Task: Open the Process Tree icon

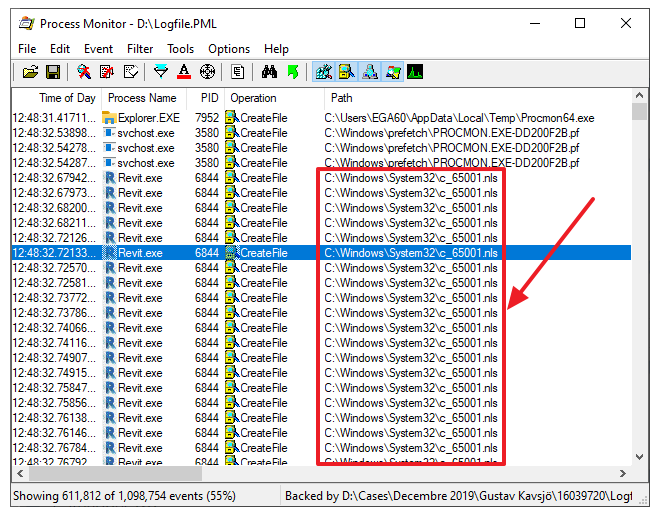Action: (238, 72)
